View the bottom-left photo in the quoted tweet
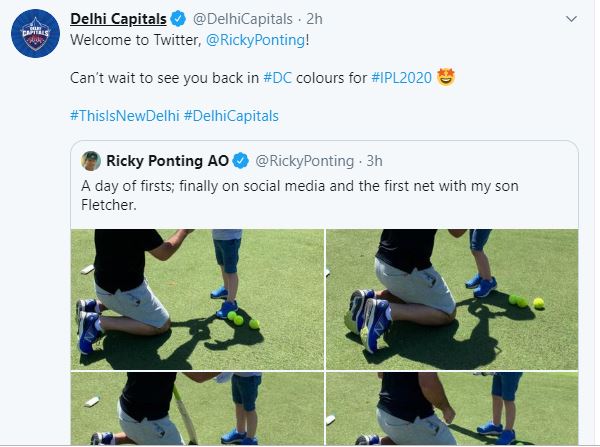 197,409
